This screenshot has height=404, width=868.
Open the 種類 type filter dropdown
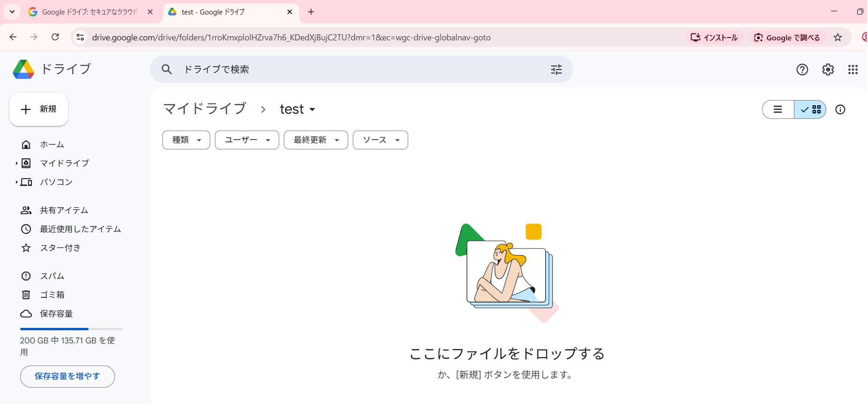click(x=186, y=140)
